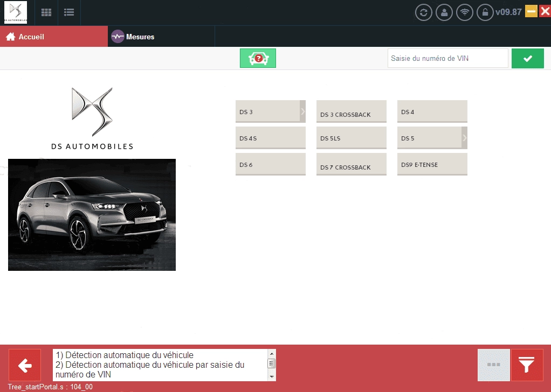Select the DS 4 model
This screenshot has height=392, width=551.
432,111
